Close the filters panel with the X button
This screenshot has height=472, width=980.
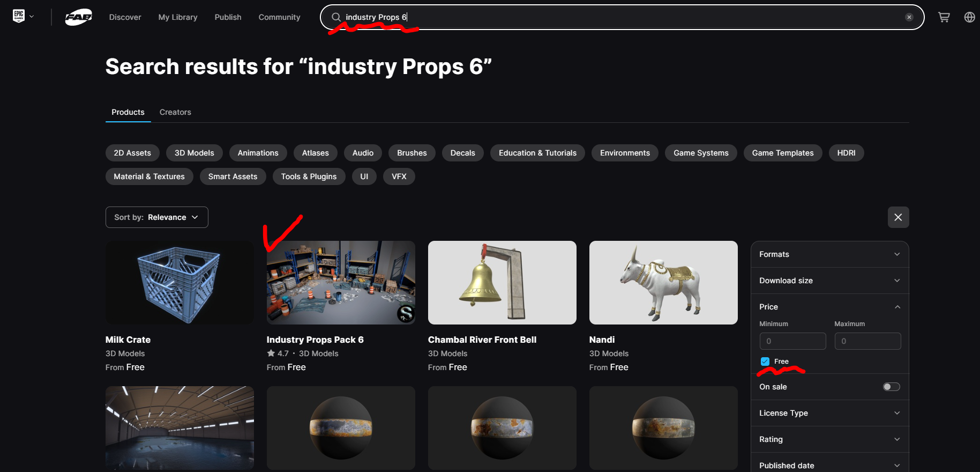coord(898,217)
